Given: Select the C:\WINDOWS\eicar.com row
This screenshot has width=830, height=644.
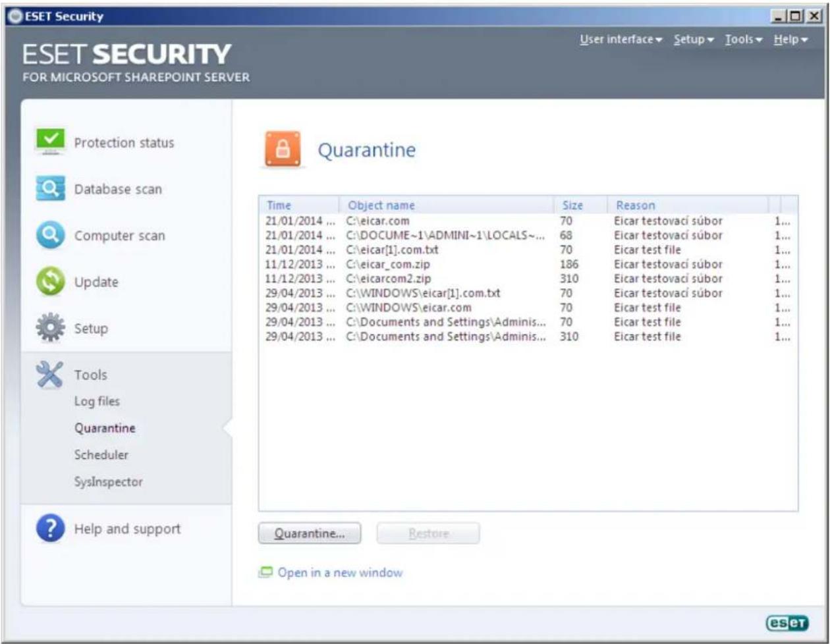Looking at the screenshot, I should (x=528, y=308).
